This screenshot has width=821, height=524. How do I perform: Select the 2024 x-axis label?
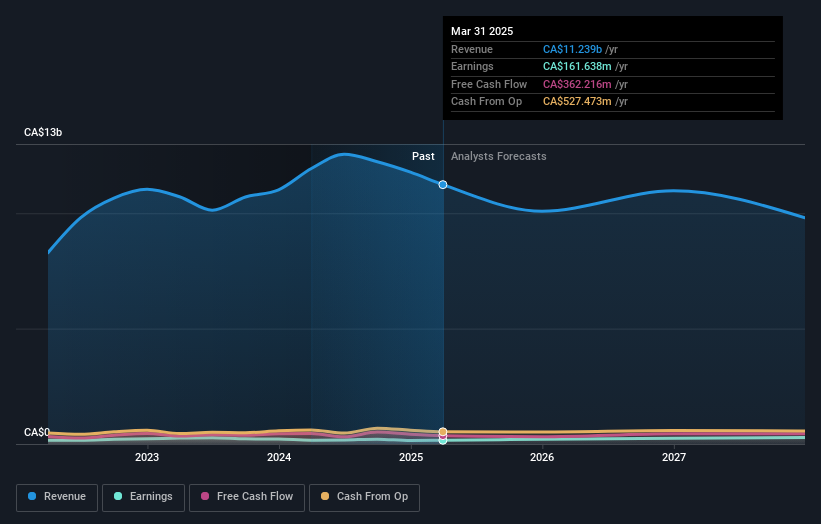[x=279, y=457]
